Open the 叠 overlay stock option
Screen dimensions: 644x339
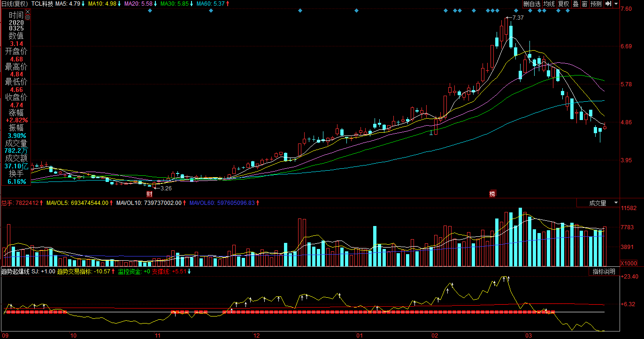point(575,4)
